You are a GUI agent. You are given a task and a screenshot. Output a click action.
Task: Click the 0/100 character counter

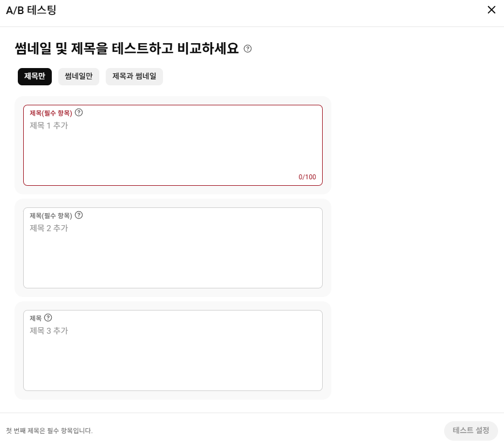(307, 177)
